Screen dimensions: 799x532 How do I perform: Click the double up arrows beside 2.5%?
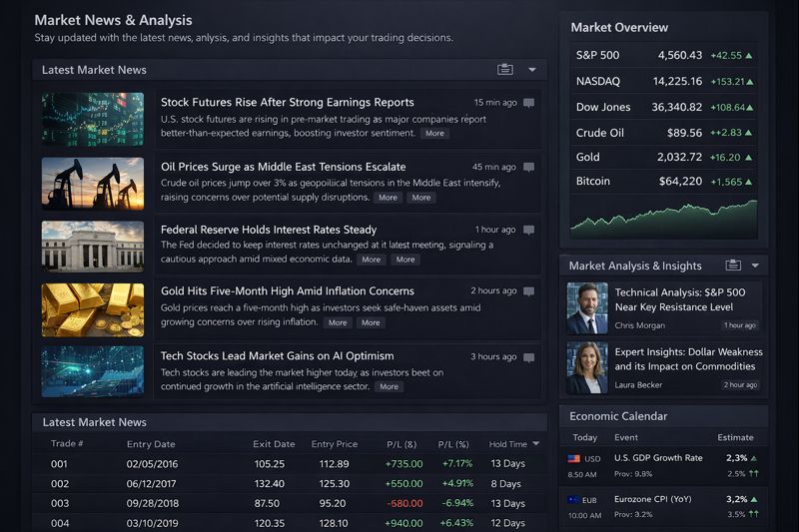pos(754,473)
